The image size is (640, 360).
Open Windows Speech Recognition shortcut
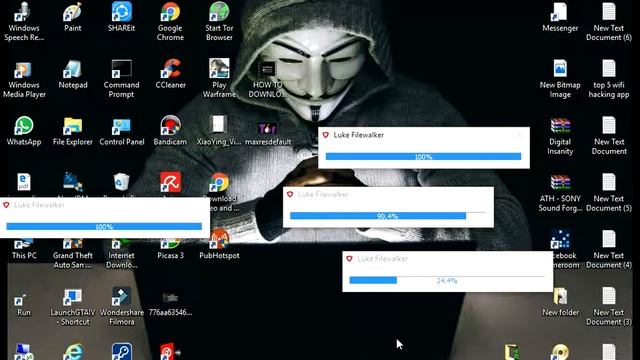[24, 22]
